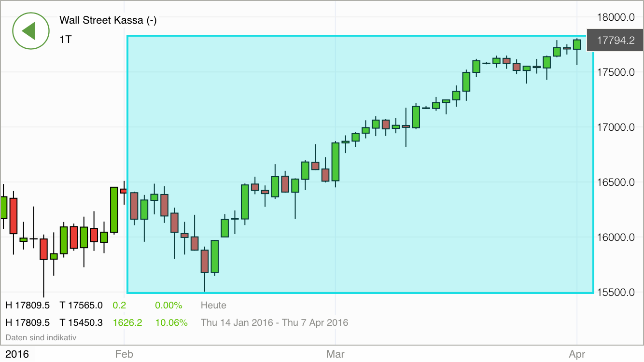Click the 2016 year label
The width and height of the screenshot is (644, 362).
pyautogui.click(x=16, y=354)
